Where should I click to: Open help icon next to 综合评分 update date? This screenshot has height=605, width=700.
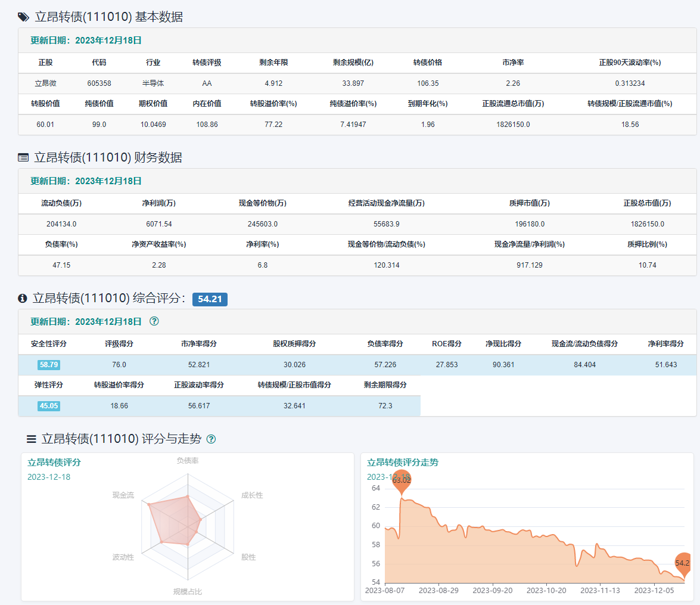click(154, 321)
